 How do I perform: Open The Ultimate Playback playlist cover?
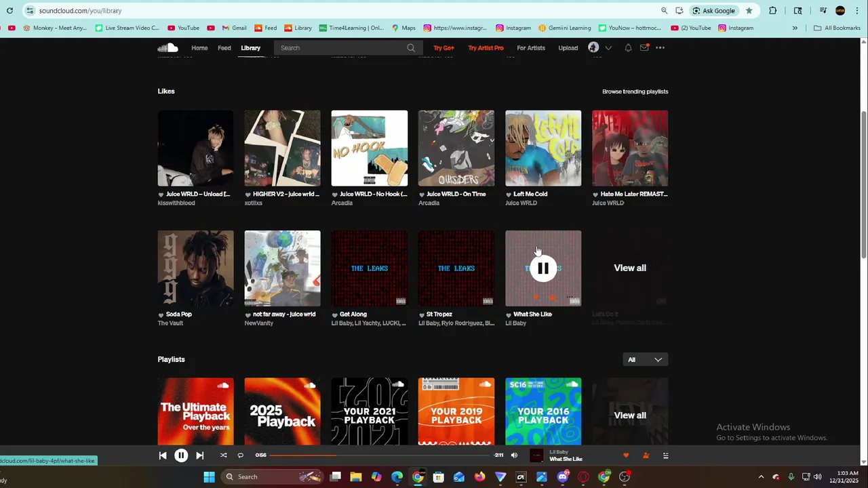(x=195, y=411)
